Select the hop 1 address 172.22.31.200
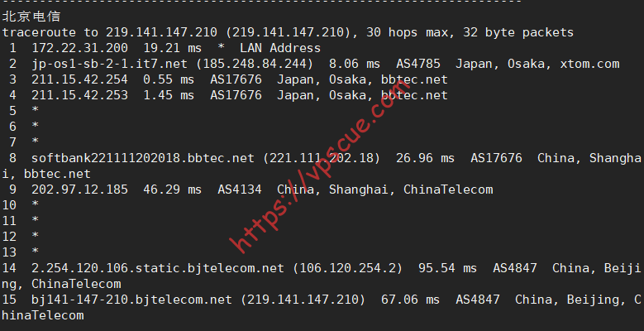This screenshot has height=331, width=644. click(x=79, y=48)
